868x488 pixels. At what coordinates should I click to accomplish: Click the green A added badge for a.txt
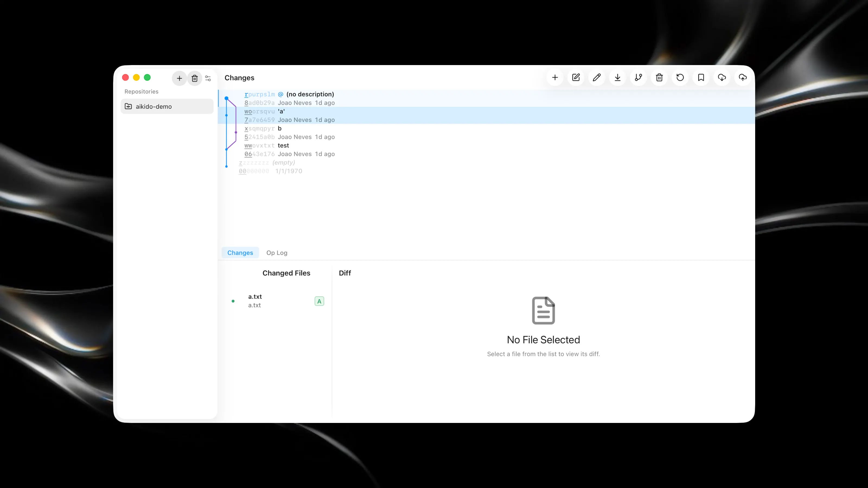[319, 301]
